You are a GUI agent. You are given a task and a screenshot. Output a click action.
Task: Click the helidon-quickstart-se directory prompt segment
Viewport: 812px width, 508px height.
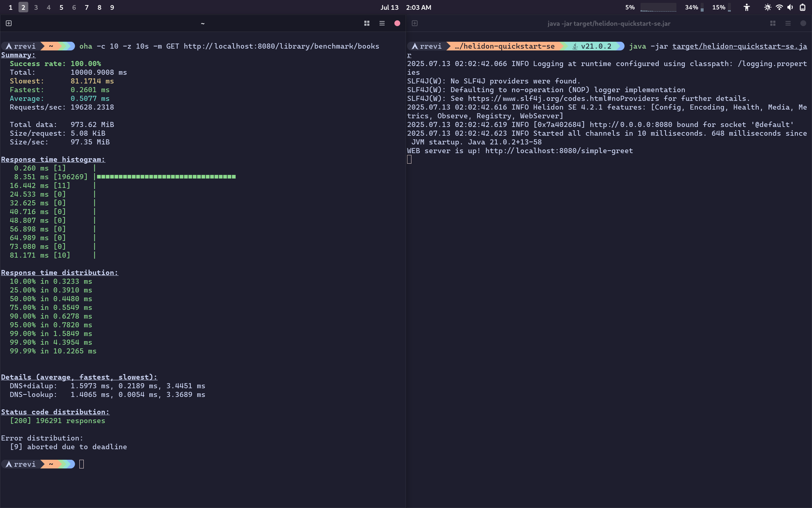pos(505,46)
